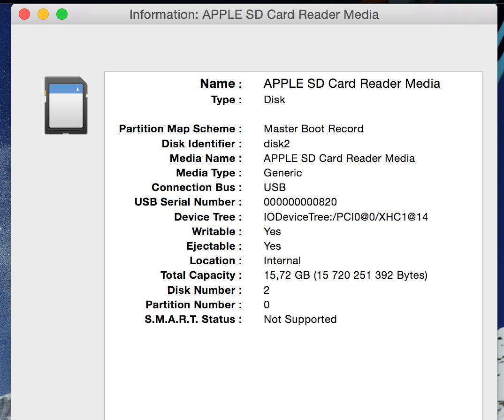
Task: Click the Ejectable Yes value
Action: [272, 246]
